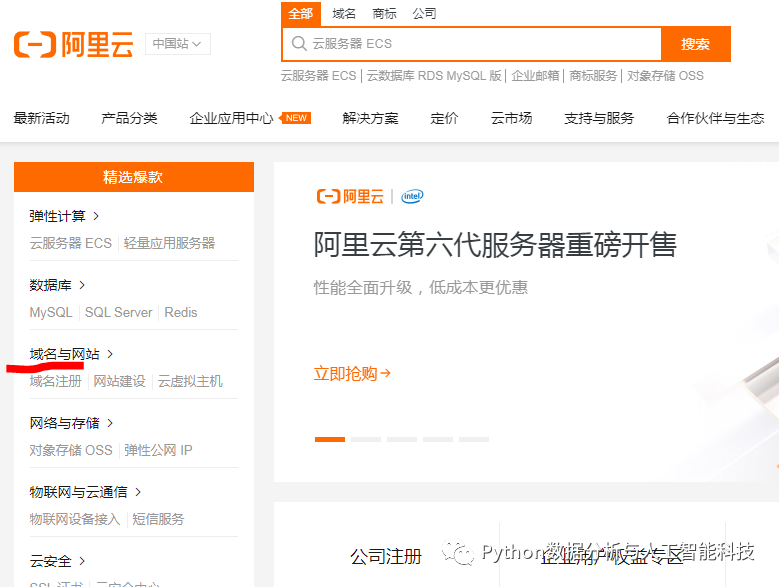The image size is (779, 587).
Task: Open the 域名注册 sidebar link
Action: (x=56, y=381)
